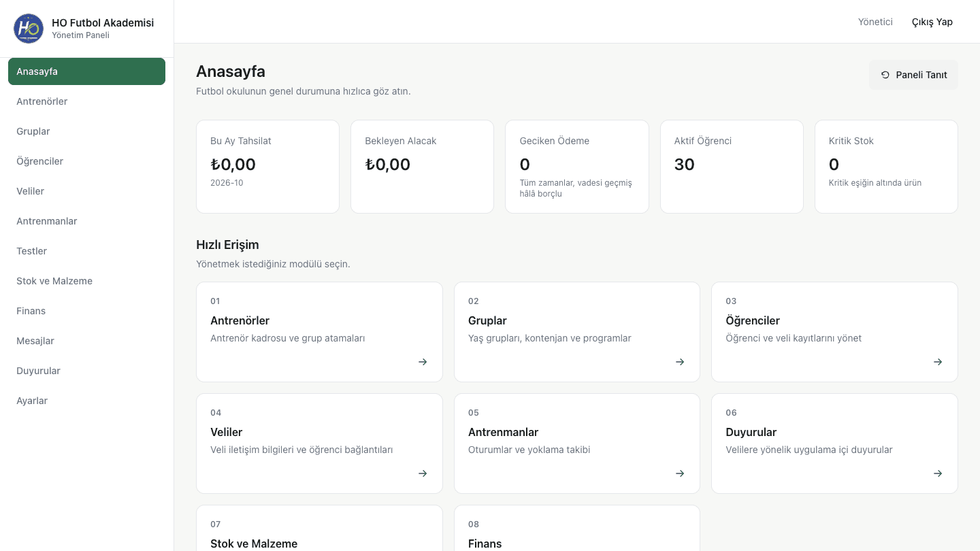The width and height of the screenshot is (980, 551).
Task: Click the Bekleyen Alacak stat label
Action: tap(401, 141)
